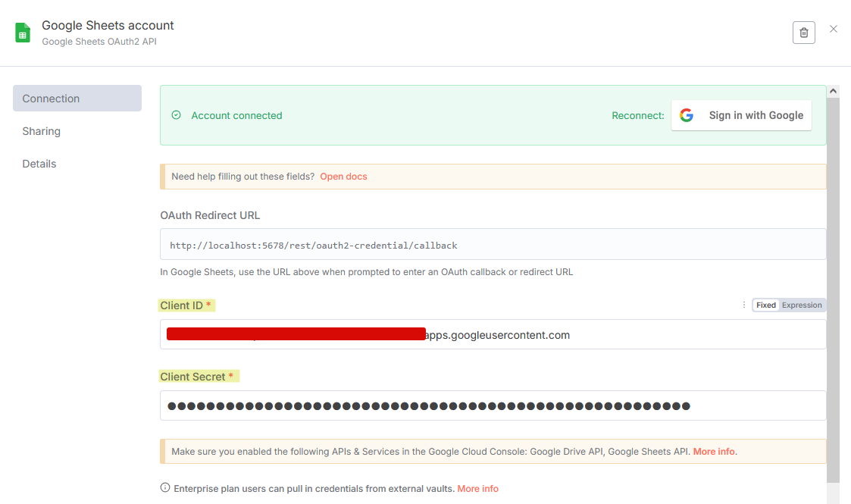Image resolution: width=851 pixels, height=504 pixels.
Task: Open the Client ID options dots menu
Action: pyautogui.click(x=743, y=305)
